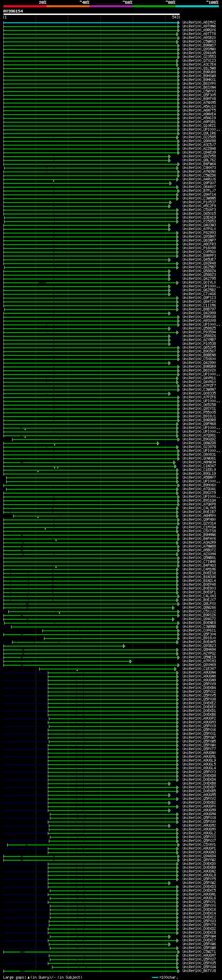222x980 pixels.
Task: Select the UniRef100_Q8W266 label
Action: point(199,608)
